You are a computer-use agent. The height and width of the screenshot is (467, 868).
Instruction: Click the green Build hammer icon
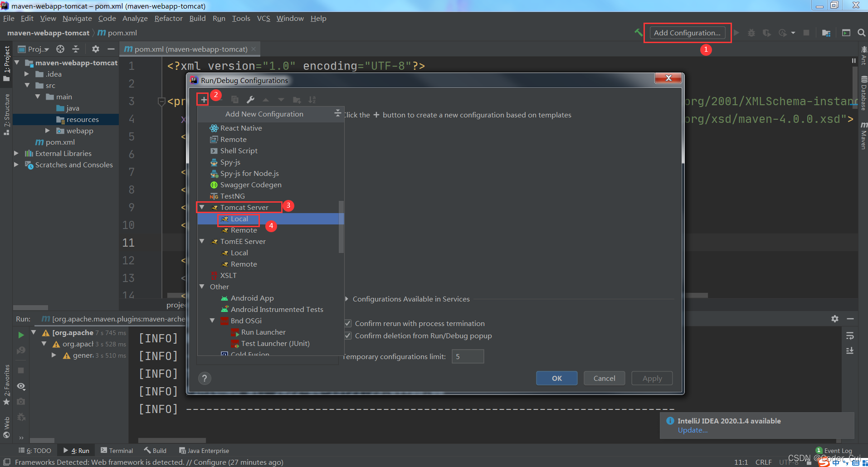639,33
